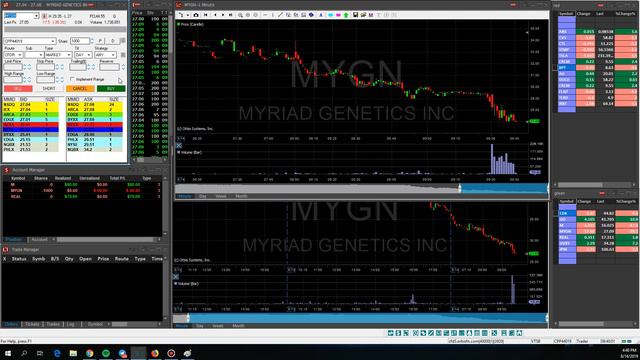This screenshot has width=640, height=360.
Task: Save chart with the floppy disk icon
Action: coord(356,15)
